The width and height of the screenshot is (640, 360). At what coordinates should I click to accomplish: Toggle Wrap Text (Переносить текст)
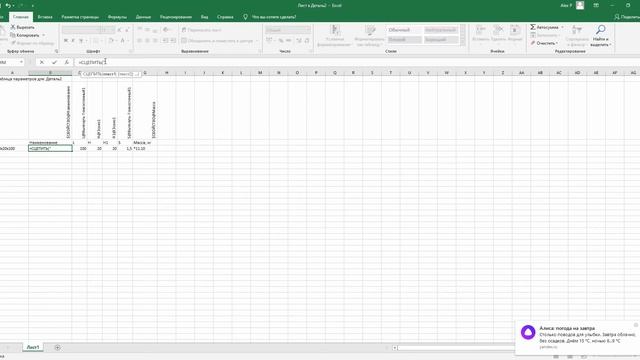(x=201, y=30)
